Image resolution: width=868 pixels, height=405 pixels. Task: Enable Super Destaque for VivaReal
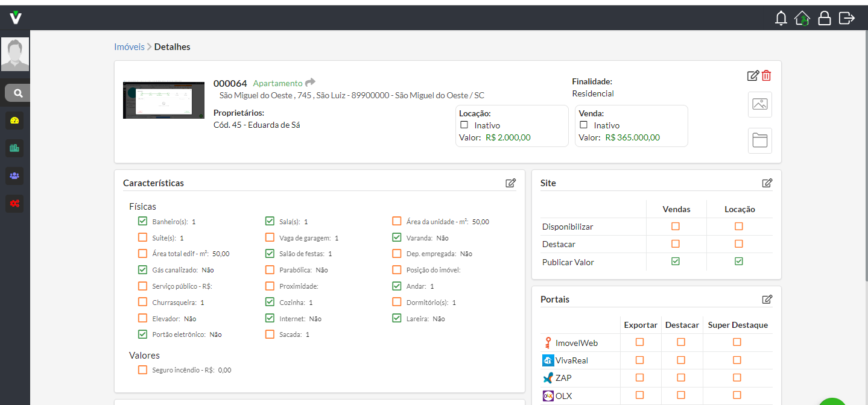pyautogui.click(x=737, y=360)
